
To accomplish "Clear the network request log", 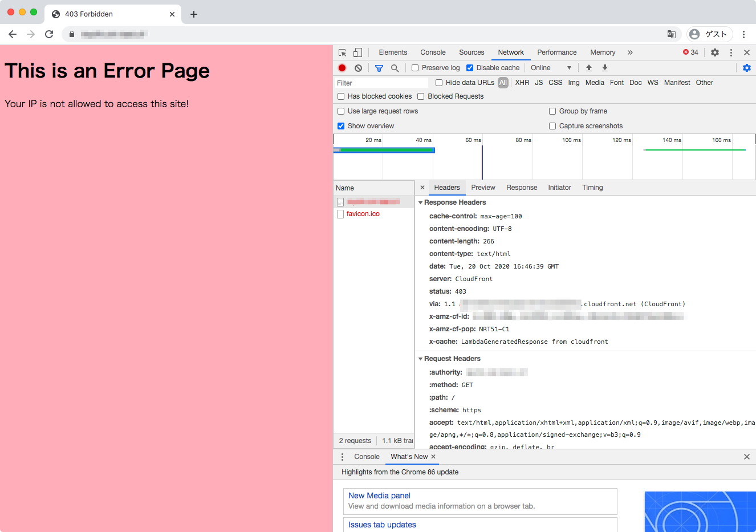I will pyautogui.click(x=358, y=67).
